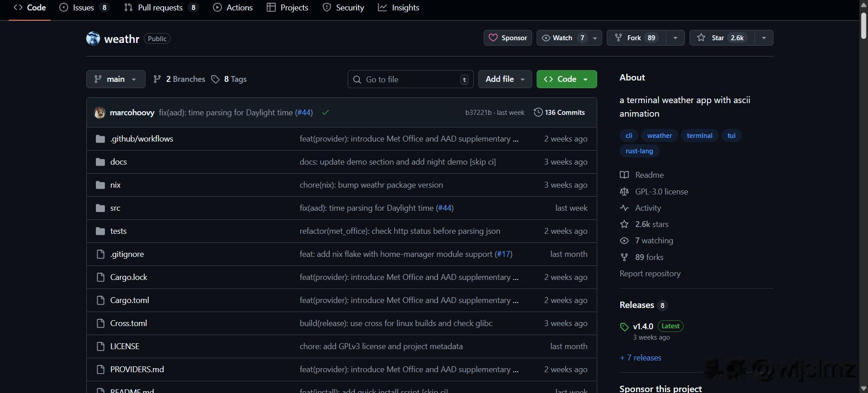Screen dimensions: 868x393
Task: Click the weathr repository avatar
Action: click(93, 38)
